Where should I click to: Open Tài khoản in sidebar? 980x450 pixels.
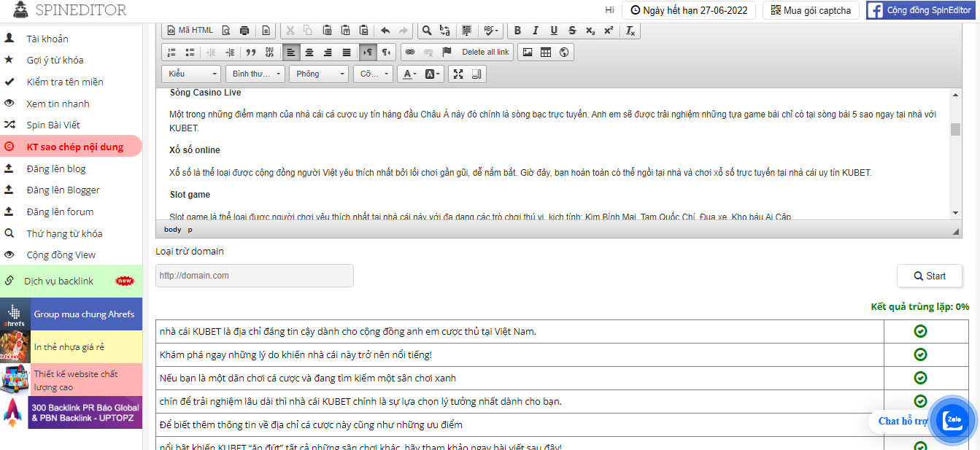[47, 39]
